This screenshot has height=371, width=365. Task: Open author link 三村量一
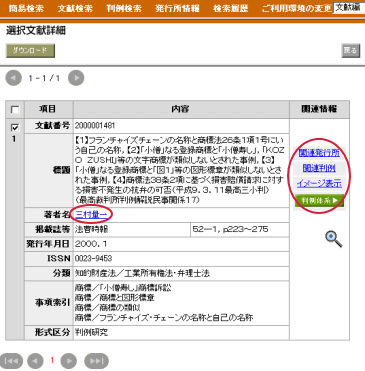point(91,215)
